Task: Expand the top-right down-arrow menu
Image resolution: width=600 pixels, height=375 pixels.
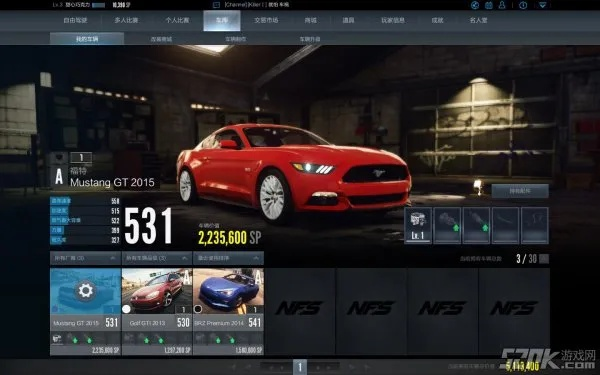Action: (x=543, y=5)
